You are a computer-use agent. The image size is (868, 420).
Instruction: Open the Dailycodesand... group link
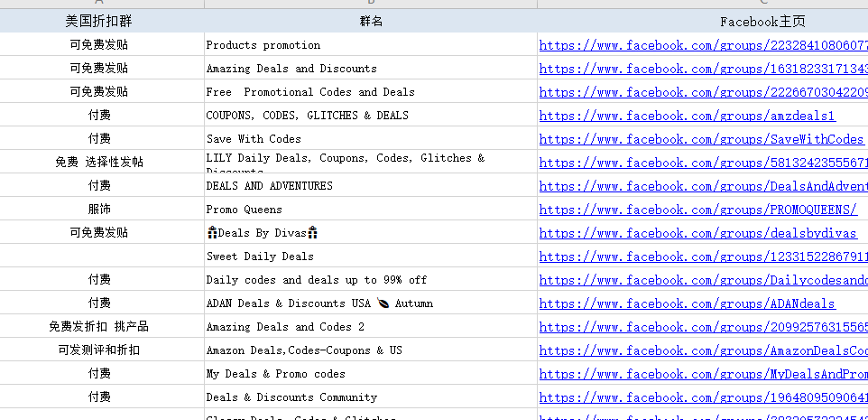pyautogui.click(x=703, y=280)
